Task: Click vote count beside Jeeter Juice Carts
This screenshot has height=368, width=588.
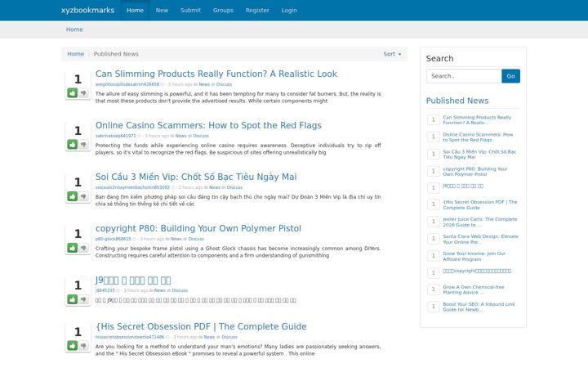Action: pos(434,222)
